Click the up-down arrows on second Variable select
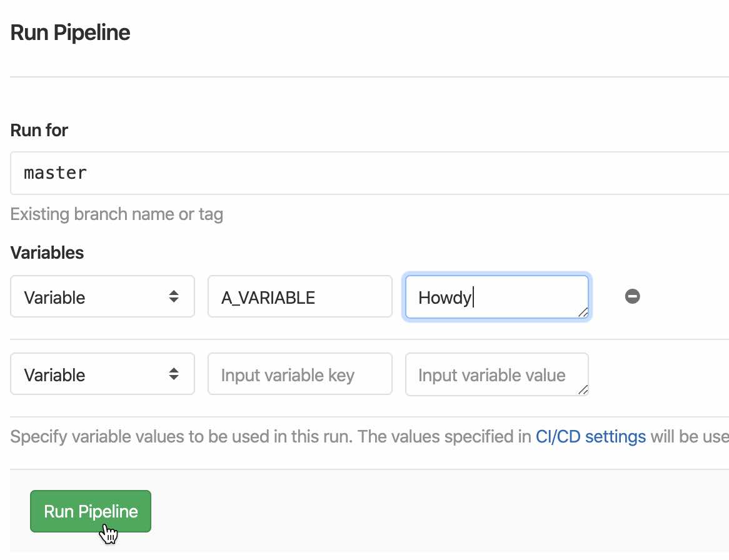The width and height of the screenshot is (729, 560). 174,374
